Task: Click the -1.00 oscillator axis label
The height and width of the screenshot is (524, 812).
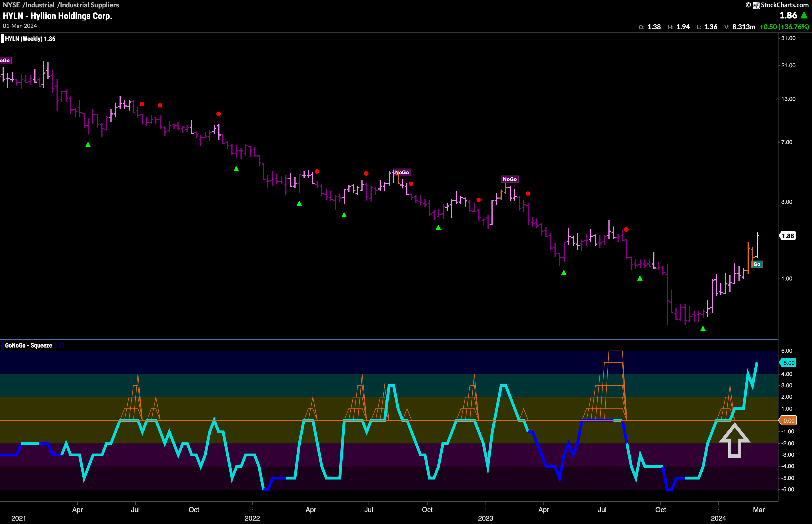Action: click(787, 431)
